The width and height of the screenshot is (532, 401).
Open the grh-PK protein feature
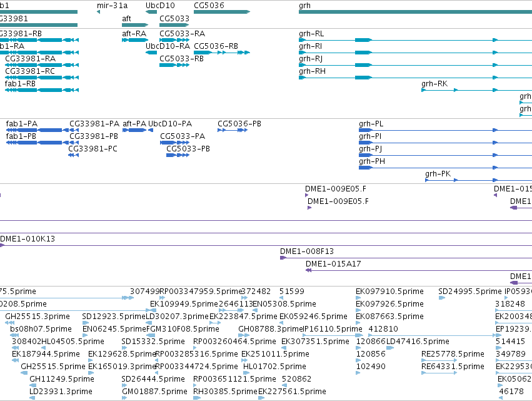478,181
